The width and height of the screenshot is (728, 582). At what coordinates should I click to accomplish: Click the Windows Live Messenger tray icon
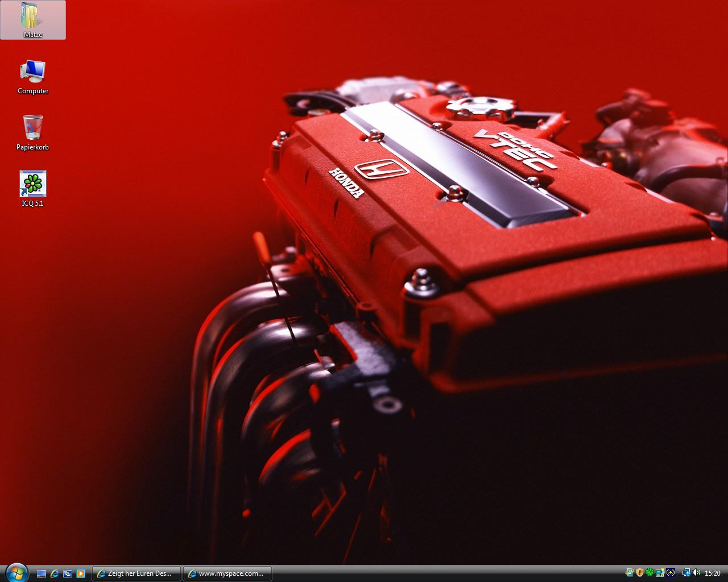pos(629,572)
